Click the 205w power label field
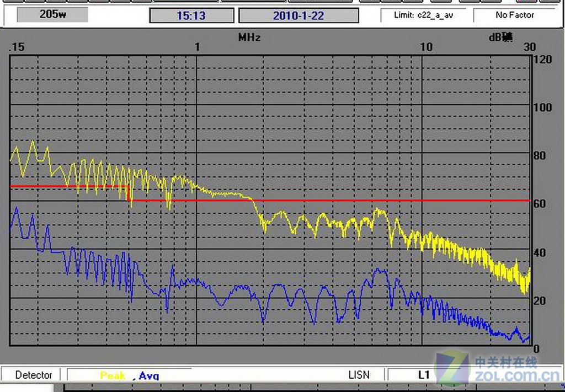565x392 pixels. click(x=52, y=15)
